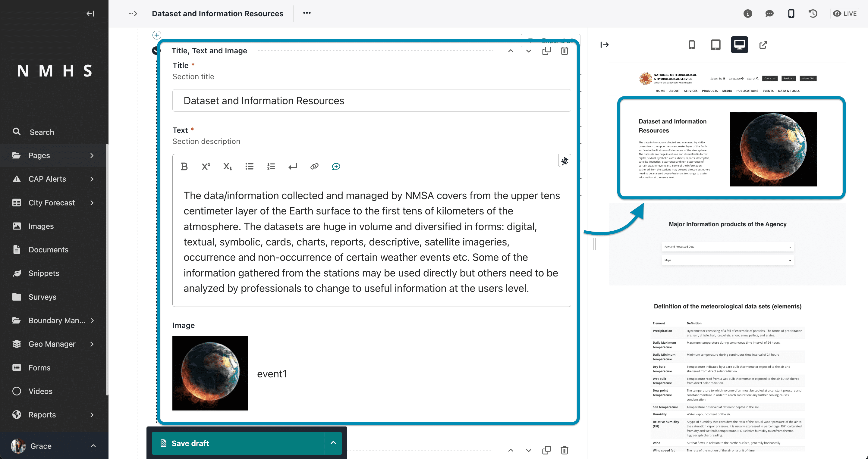This screenshot has height=459, width=868.
Task: Switch preview to mobile size
Action: (691, 45)
